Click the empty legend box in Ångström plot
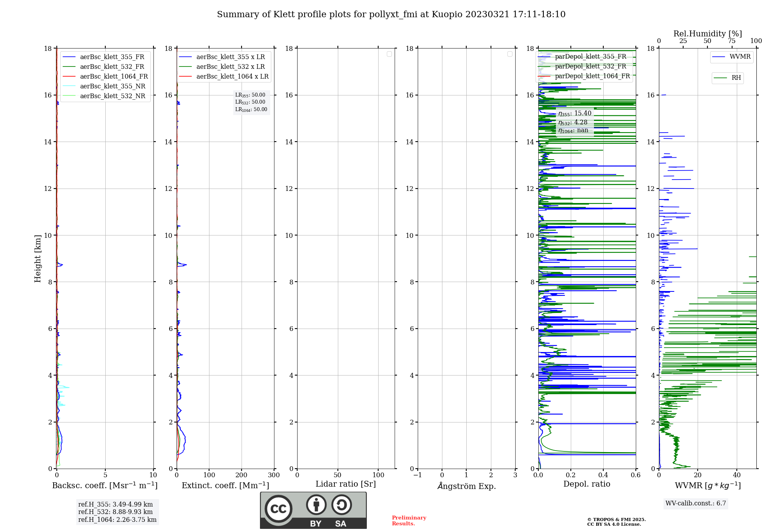This screenshot has height=532, width=783. point(510,54)
